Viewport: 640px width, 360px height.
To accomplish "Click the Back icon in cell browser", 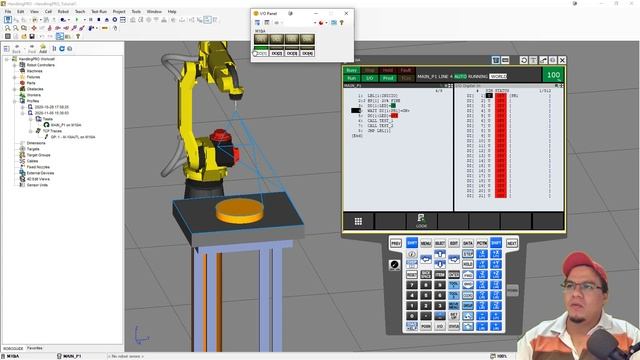I will click(x=16, y=49).
